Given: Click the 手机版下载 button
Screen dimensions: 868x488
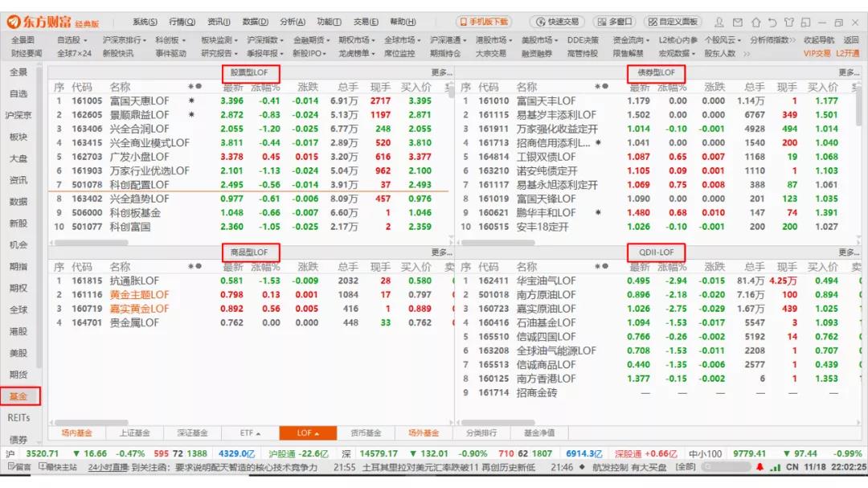Looking at the screenshot, I should [485, 23].
